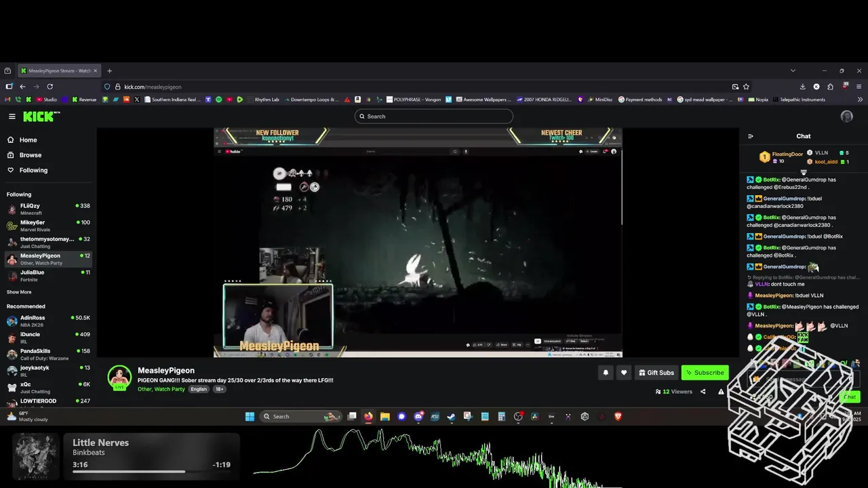Click the Other, Watch Party category link

(161, 389)
